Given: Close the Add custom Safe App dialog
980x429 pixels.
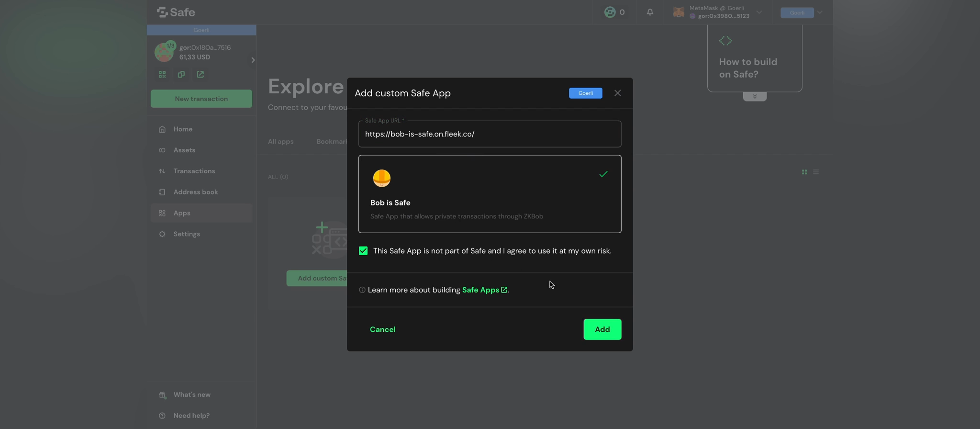Looking at the screenshot, I should coord(617,93).
